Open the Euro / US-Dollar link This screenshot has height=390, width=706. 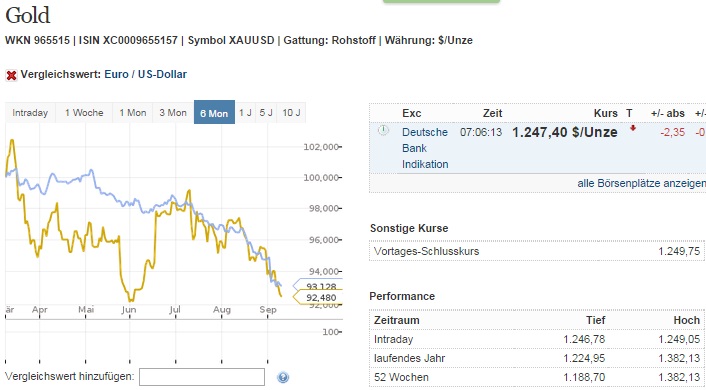[145, 74]
